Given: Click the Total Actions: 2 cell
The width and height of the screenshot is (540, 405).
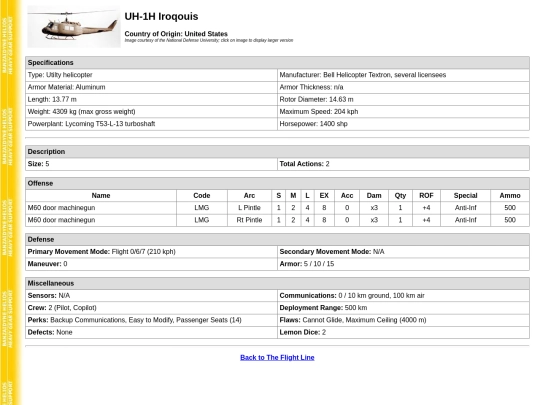Looking at the screenshot, I should click(x=403, y=164).
